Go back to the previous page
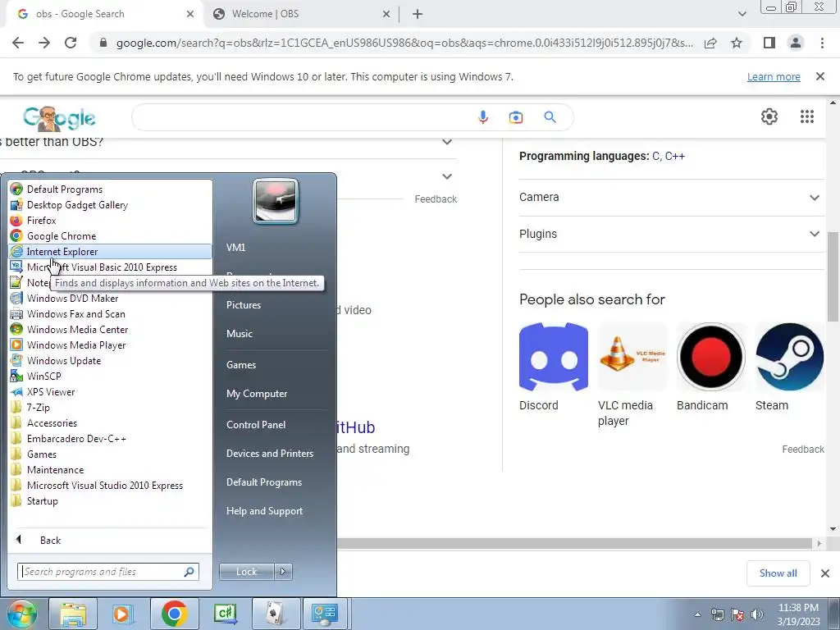This screenshot has height=630, width=840. point(18,43)
